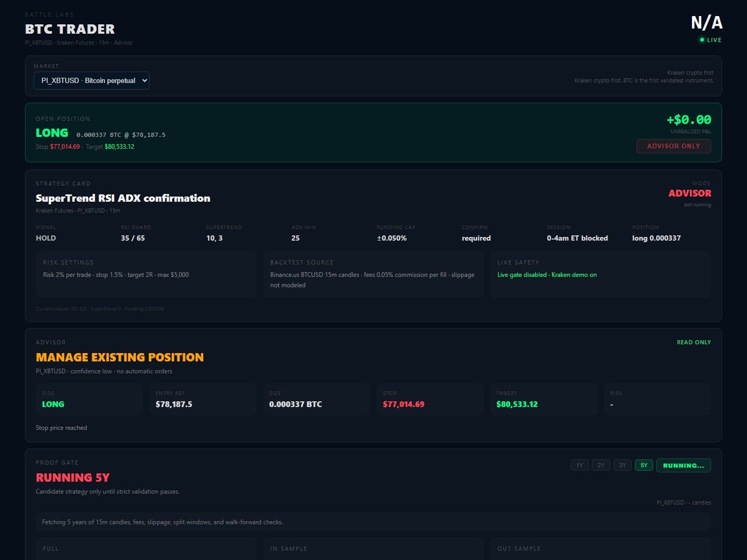Image resolution: width=747 pixels, height=560 pixels.
Task: Click the session value 0-4am ET blocked
Action: point(577,238)
